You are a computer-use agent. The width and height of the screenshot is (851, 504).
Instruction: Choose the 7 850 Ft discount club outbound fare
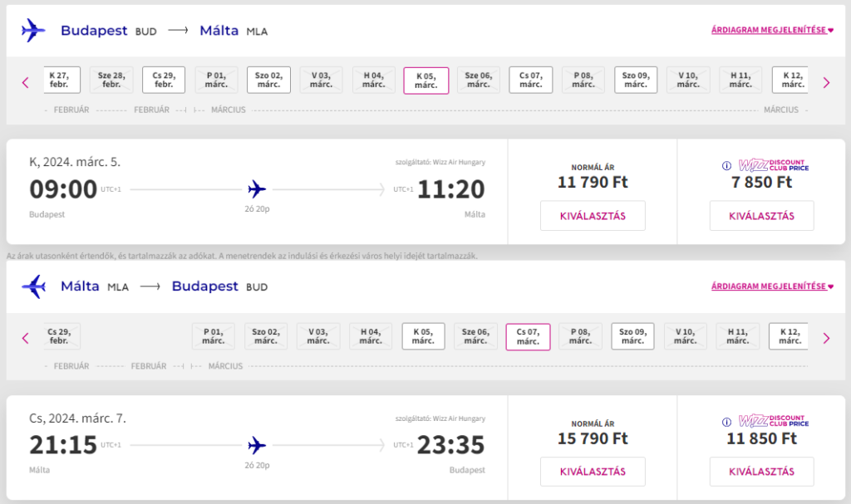pyautogui.click(x=761, y=216)
